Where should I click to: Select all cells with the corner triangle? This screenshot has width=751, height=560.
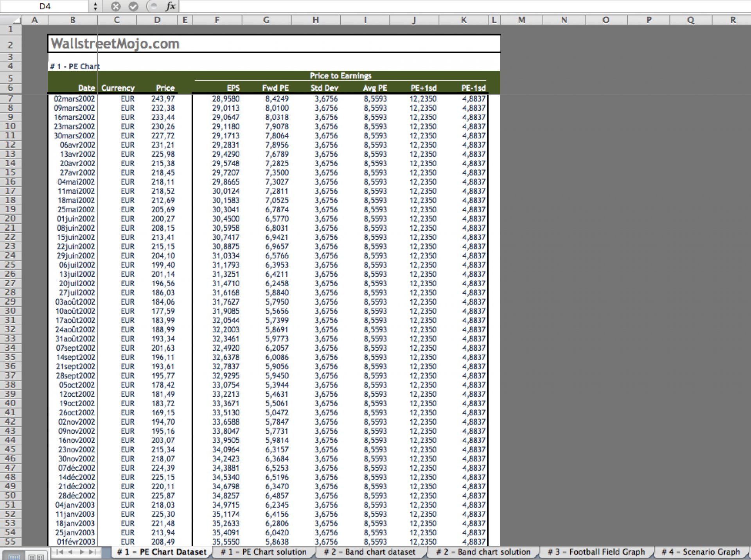tap(11, 20)
